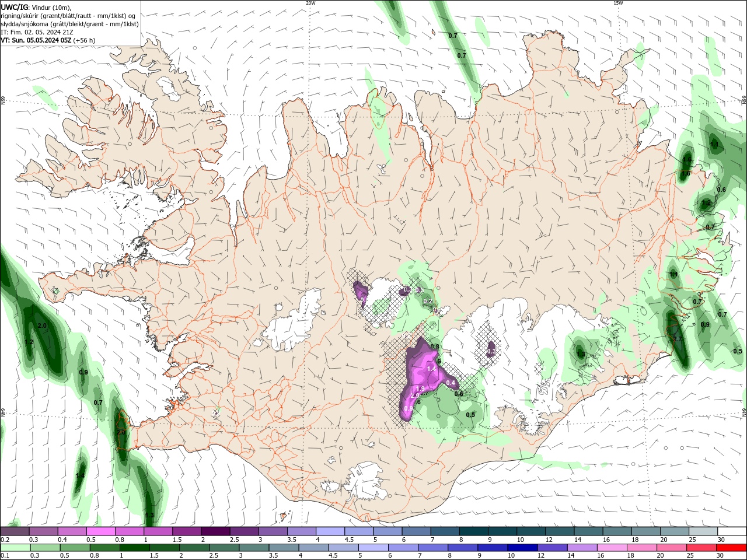
Task: Click the 1.4 value inside the pink snow area
Action: pyautogui.click(x=432, y=369)
